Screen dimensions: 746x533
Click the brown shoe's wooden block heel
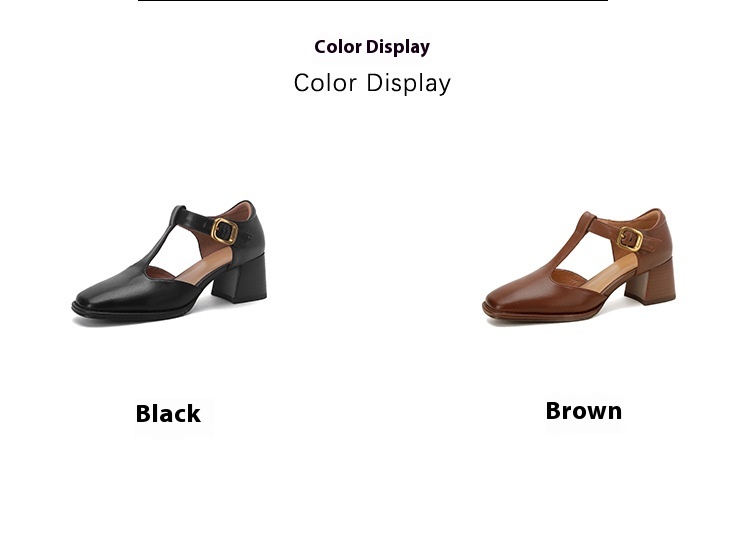click(x=651, y=283)
